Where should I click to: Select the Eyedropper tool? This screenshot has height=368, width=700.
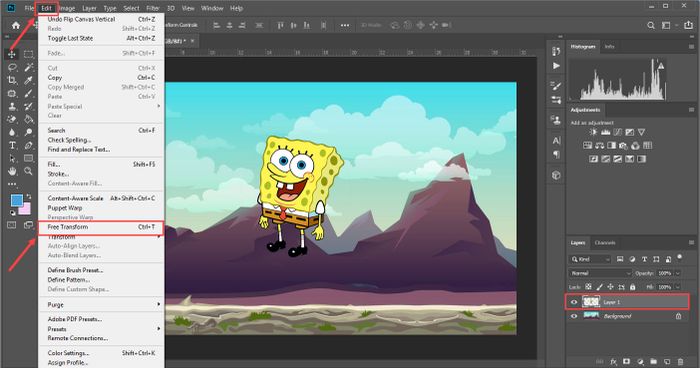pos(29,80)
